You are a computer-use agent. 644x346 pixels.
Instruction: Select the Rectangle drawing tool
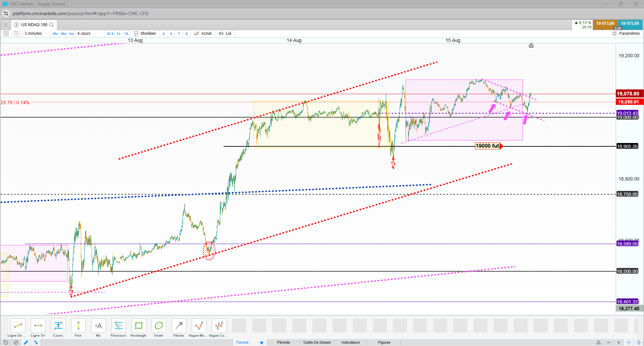pos(138,328)
